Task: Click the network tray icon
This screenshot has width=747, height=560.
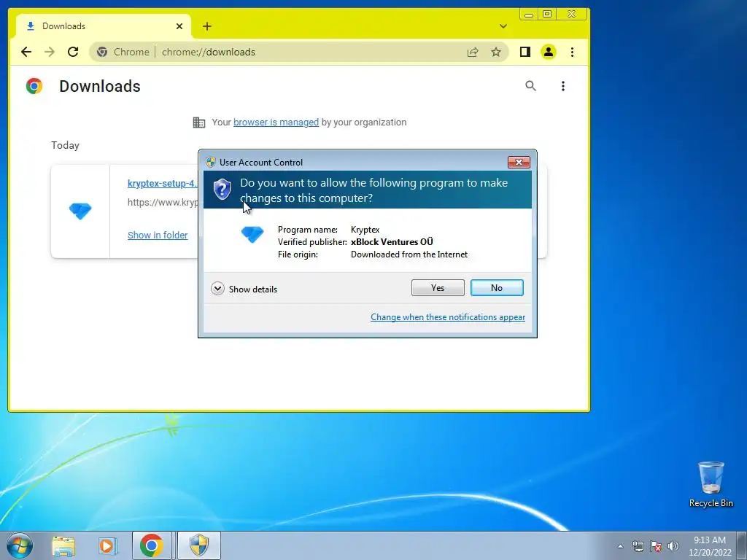Action: [638, 546]
